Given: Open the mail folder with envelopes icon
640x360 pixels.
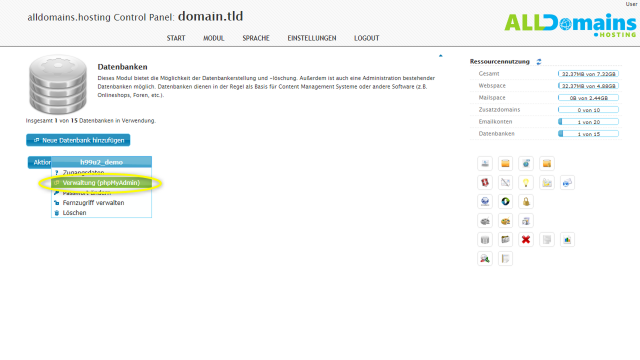Looking at the screenshot, I should (x=547, y=182).
